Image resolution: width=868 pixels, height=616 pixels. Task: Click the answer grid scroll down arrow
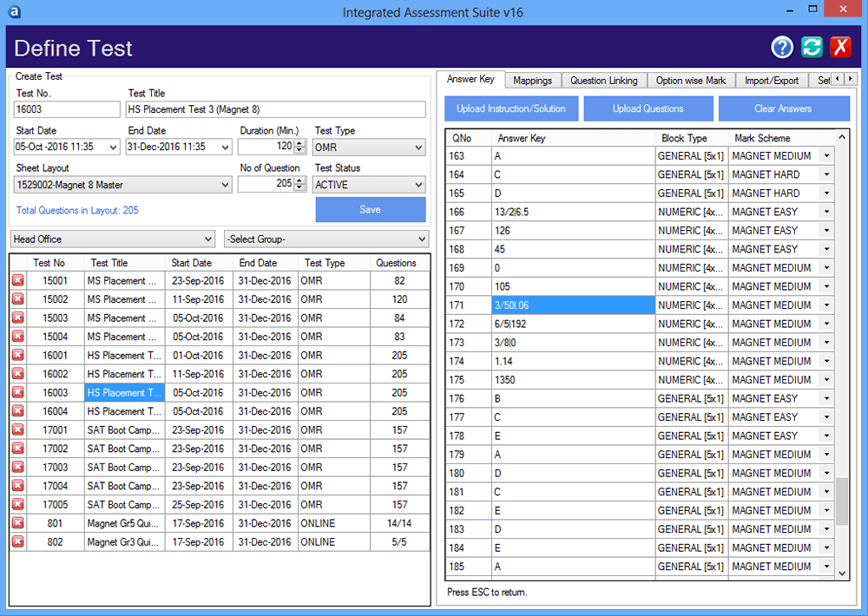(842, 573)
